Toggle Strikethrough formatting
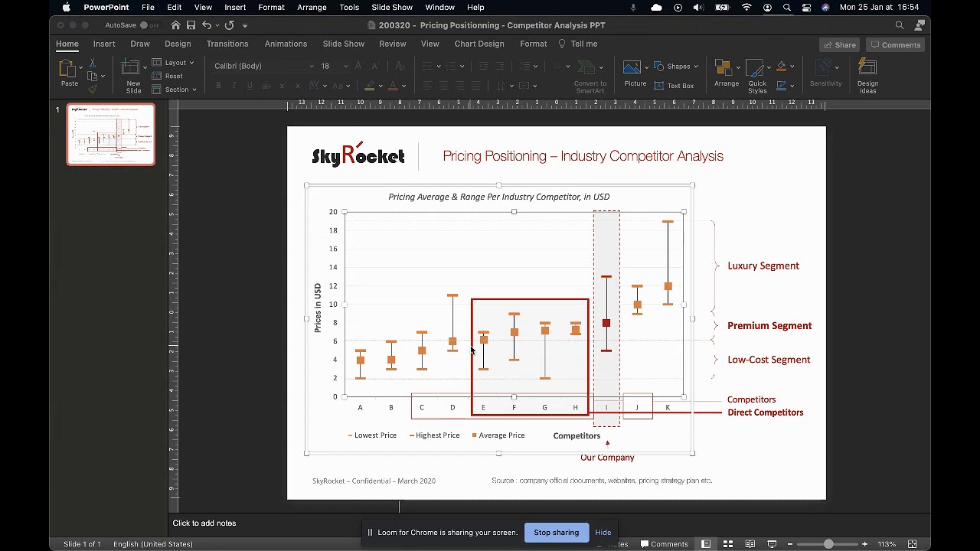This screenshot has height=551, width=980. (x=265, y=86)
